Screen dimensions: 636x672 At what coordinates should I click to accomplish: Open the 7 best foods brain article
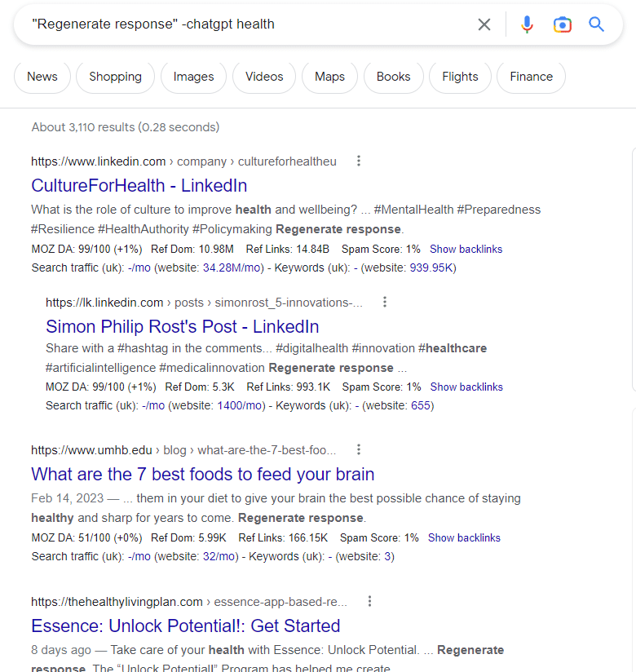[x=202, y=474]
